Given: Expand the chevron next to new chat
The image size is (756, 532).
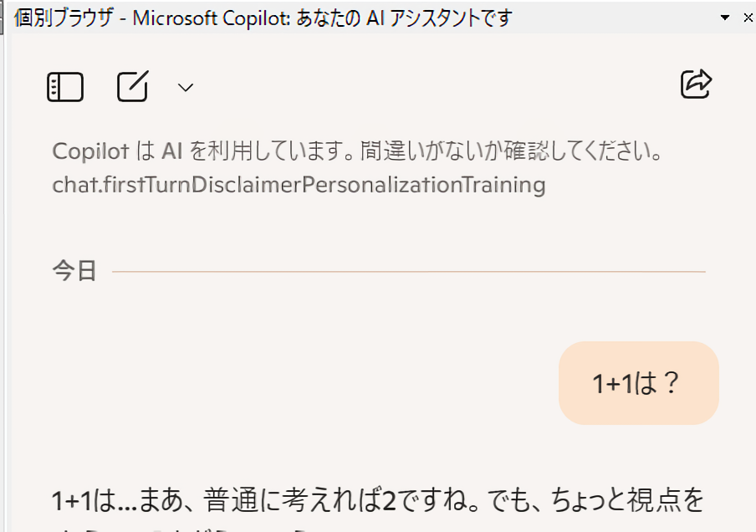Looking at the screenshot, I should click(186, 87).
